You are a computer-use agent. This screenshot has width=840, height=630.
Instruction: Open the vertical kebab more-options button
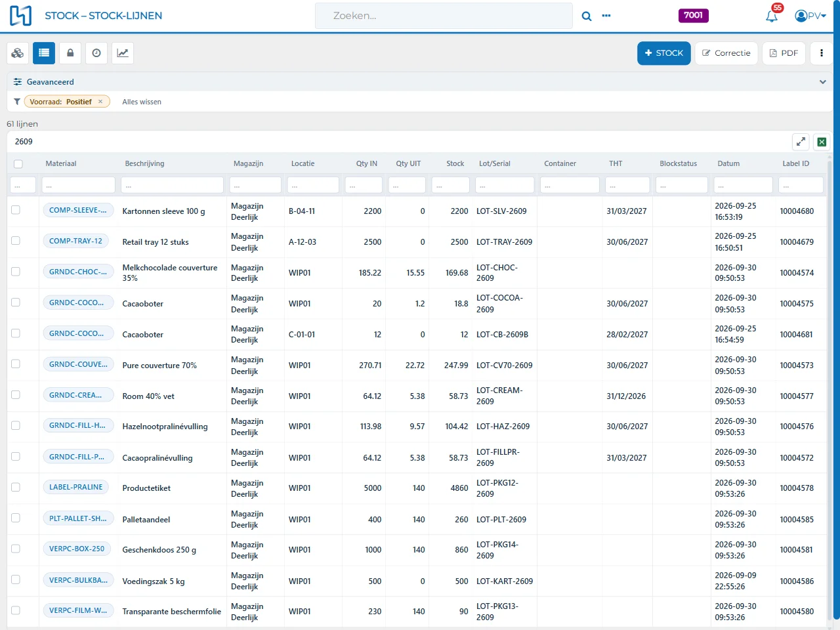822,53
